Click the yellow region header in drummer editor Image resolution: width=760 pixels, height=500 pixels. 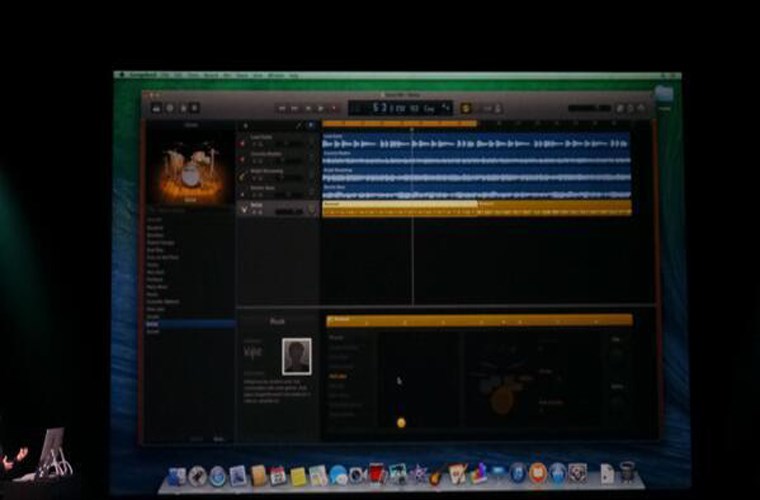[x=479, y=320]
